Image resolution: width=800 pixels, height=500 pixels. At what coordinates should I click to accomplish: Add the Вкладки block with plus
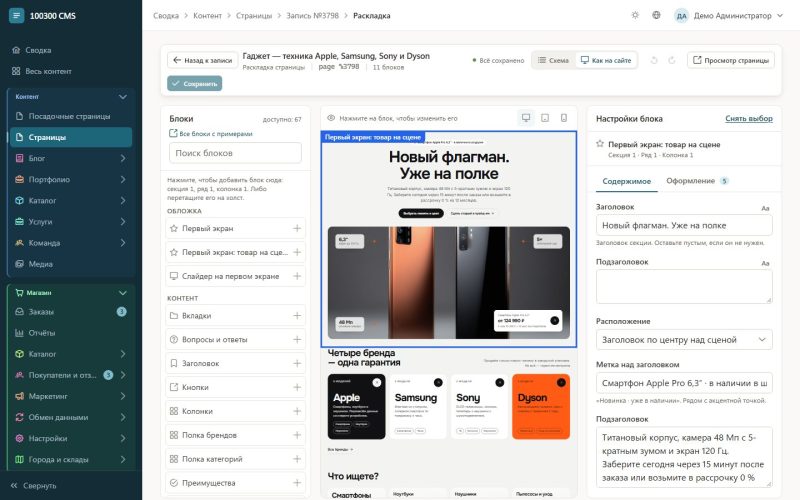coord(297,315)
